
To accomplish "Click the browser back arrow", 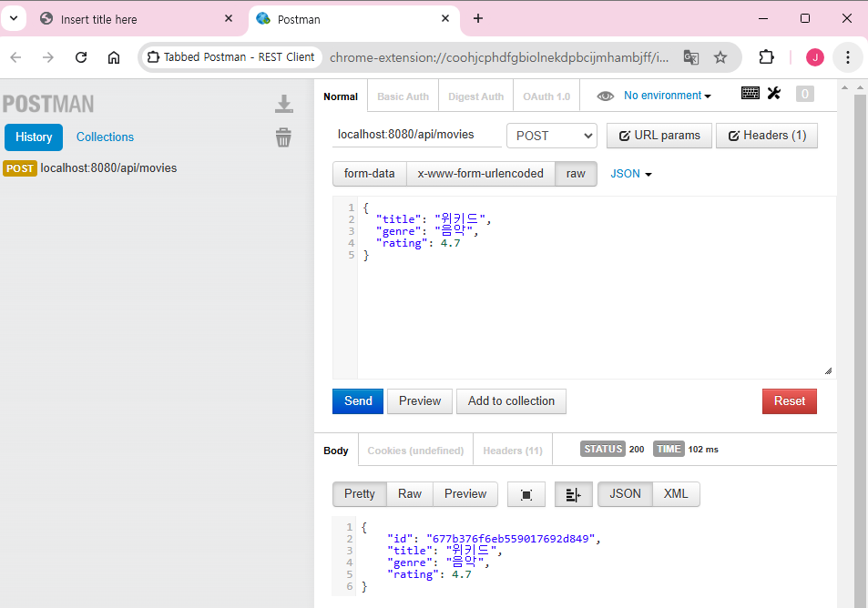I will point(15,57).
